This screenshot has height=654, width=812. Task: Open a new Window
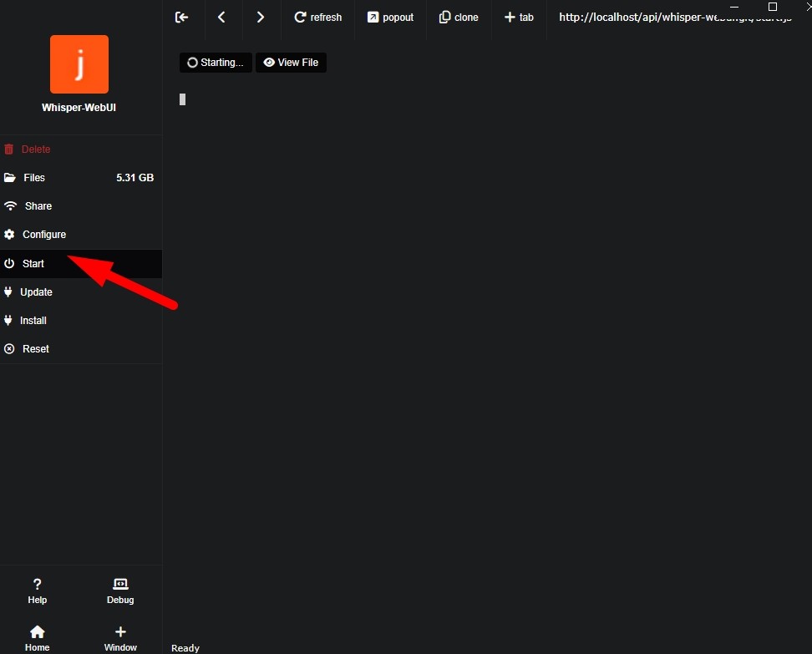point(120,638)
